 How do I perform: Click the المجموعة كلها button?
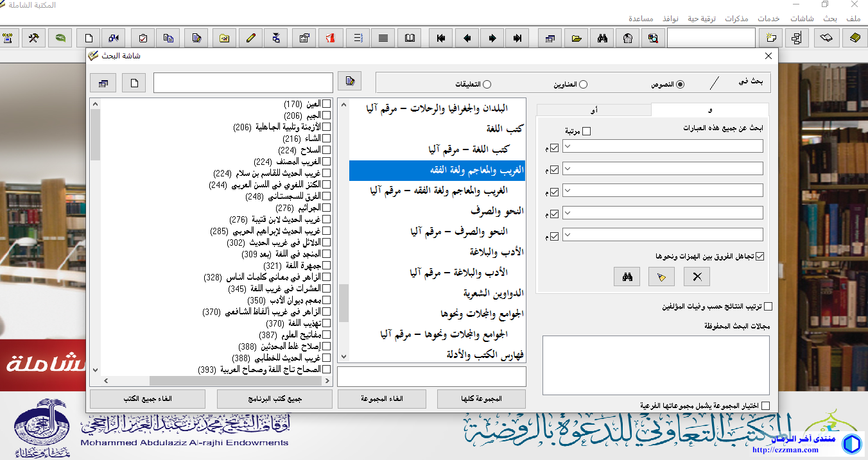tap(482, 399)
